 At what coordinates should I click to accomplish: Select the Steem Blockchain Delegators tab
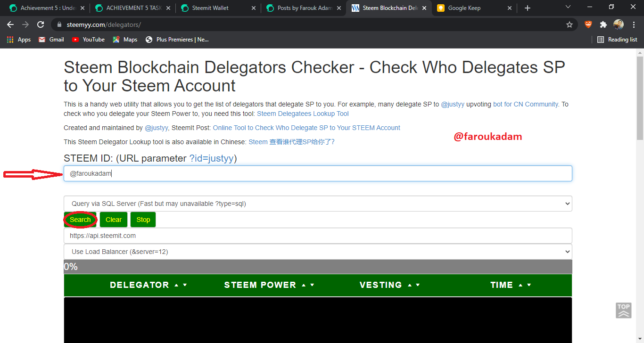[388, 8]
